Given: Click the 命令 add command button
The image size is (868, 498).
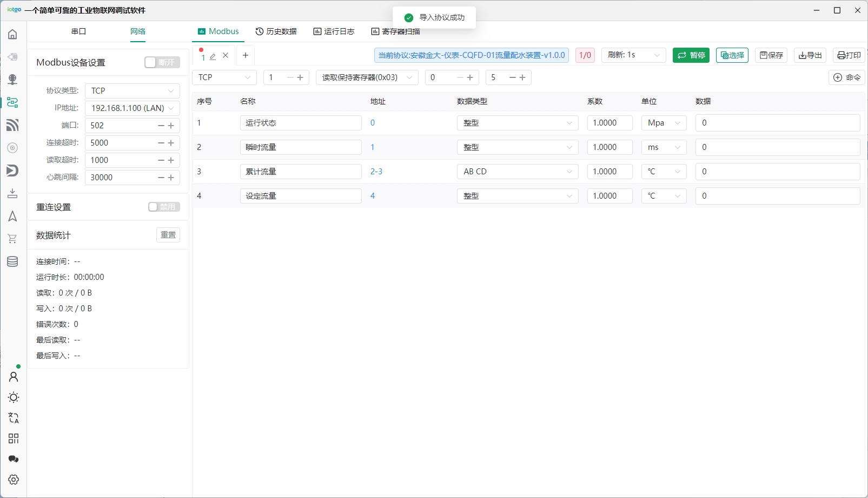Looking at the screenshot, I should pos(847,77).
